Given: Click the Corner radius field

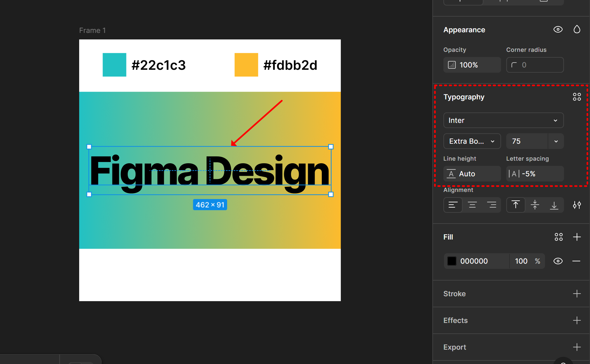Looking at the screenshot, I should point(535,65).
